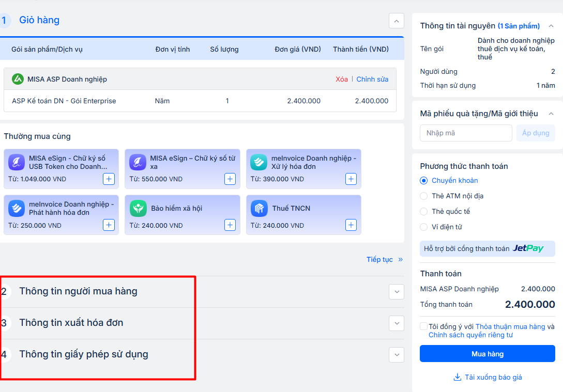Image resolution: width=563 pixels, height=392 pixels.
Task: Add MISA eSign remote signature with plus icon
Action: [x=230, y=179]
